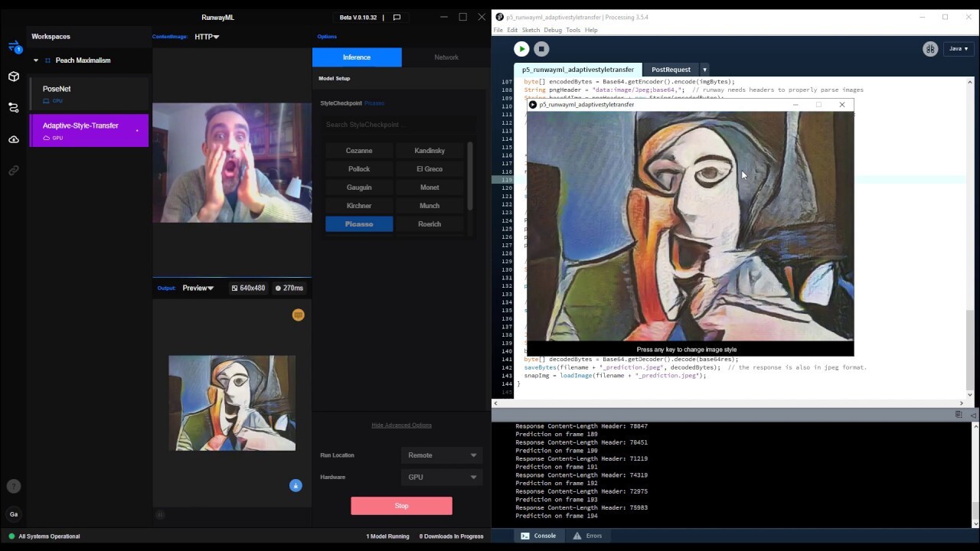Click the chain link icon in RunwayML sidebar
The width and height of the screenshot is (980, 551).
[x=14, y=171]
